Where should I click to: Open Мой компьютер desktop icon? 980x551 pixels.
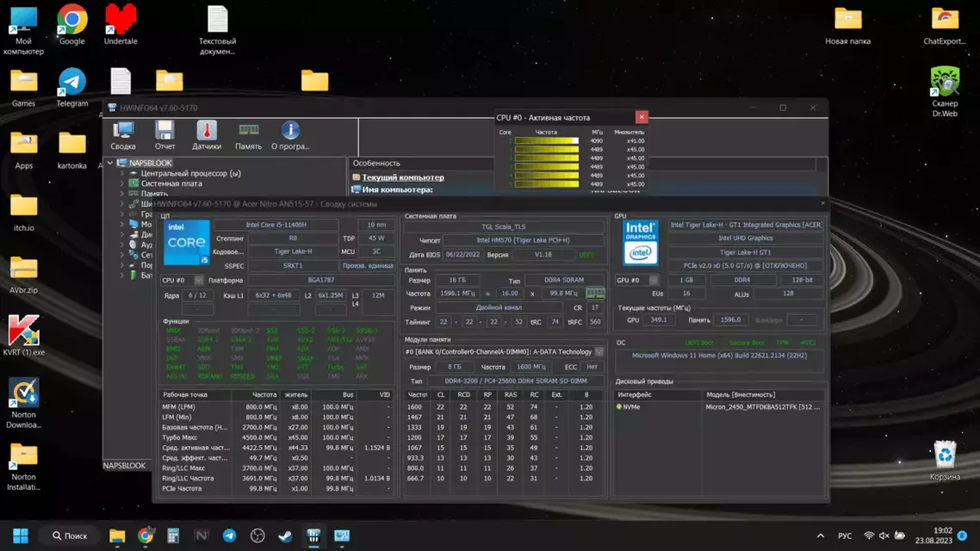[23, 31]
